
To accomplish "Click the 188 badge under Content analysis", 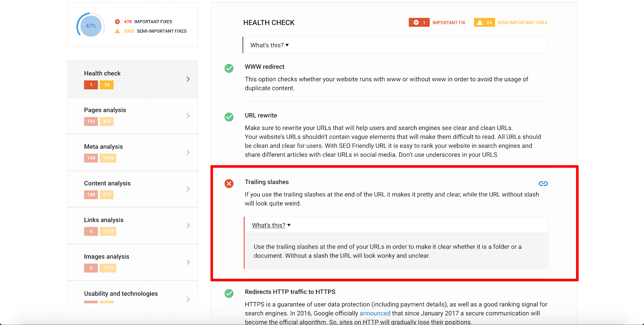I will point(91,195).
